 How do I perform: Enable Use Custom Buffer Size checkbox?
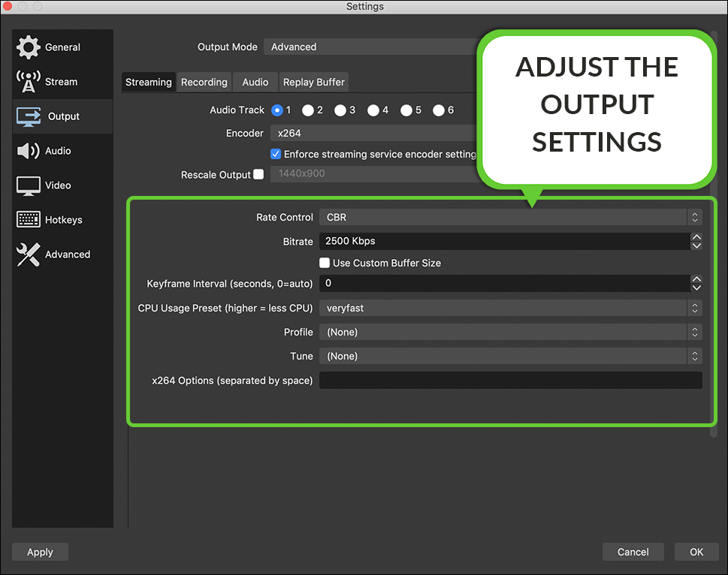325,263
